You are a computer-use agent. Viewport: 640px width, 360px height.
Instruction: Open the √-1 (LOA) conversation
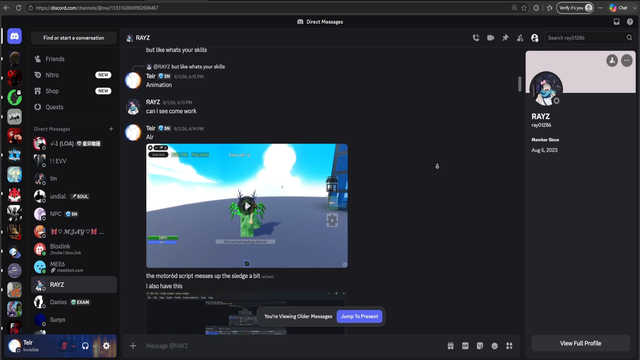(x=73, y=143)
